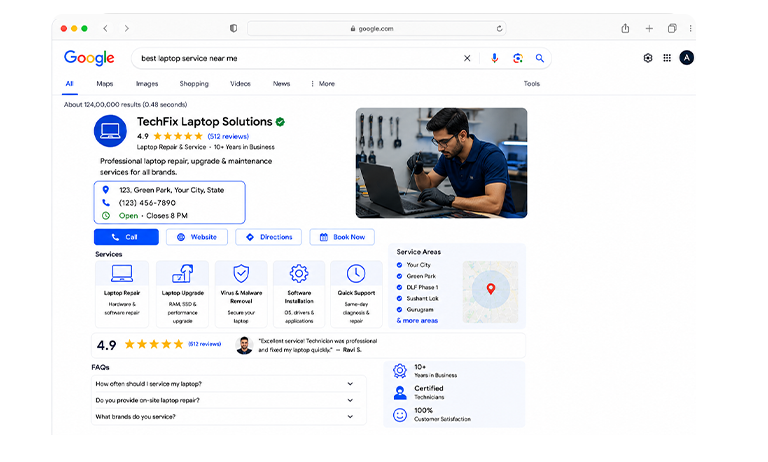Open the '& more areas' link
The image size is (768, 462).
point(417,320)
